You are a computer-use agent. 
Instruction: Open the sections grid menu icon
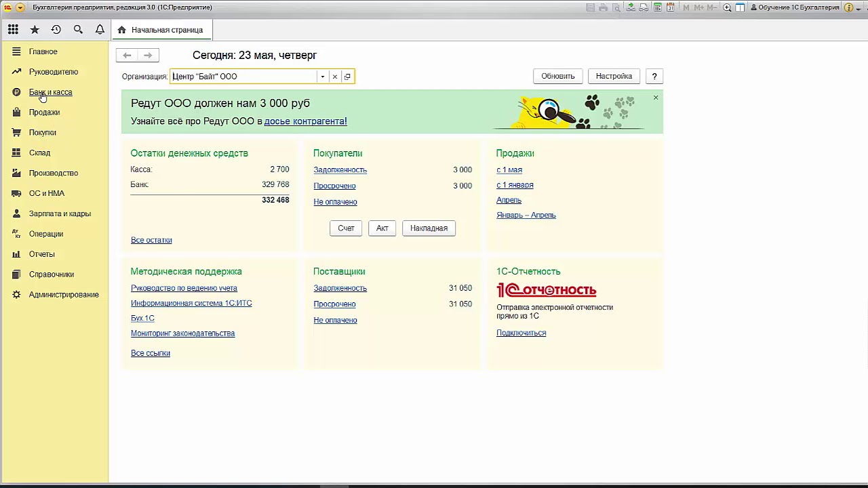coord(13,30)
